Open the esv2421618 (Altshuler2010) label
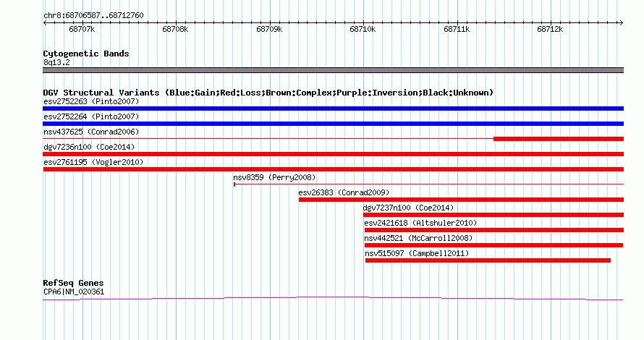This screenshot has width=644, height=340. 420,223
